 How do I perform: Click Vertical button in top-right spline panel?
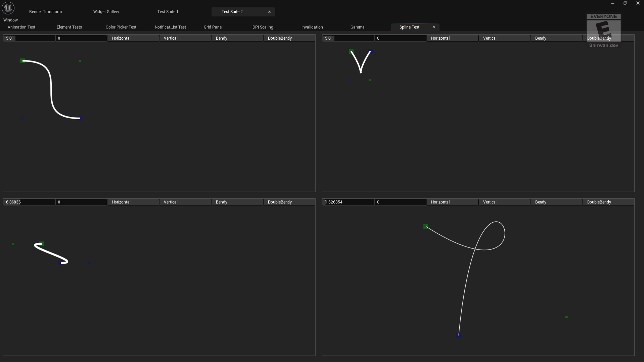[504, 38]
